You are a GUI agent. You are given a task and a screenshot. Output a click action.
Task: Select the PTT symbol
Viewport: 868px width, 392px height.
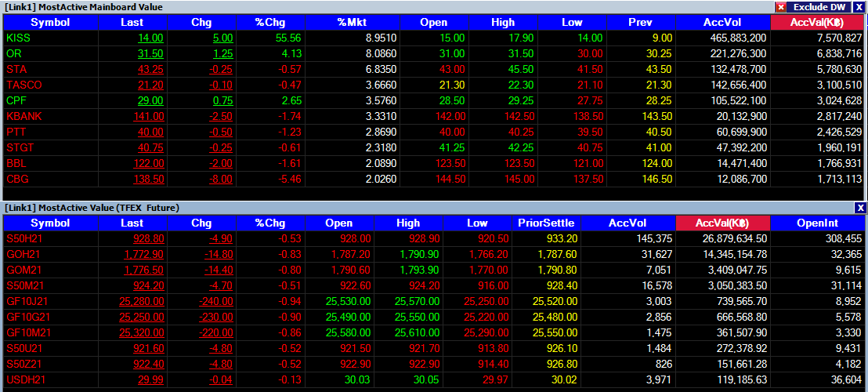(16, 132)
